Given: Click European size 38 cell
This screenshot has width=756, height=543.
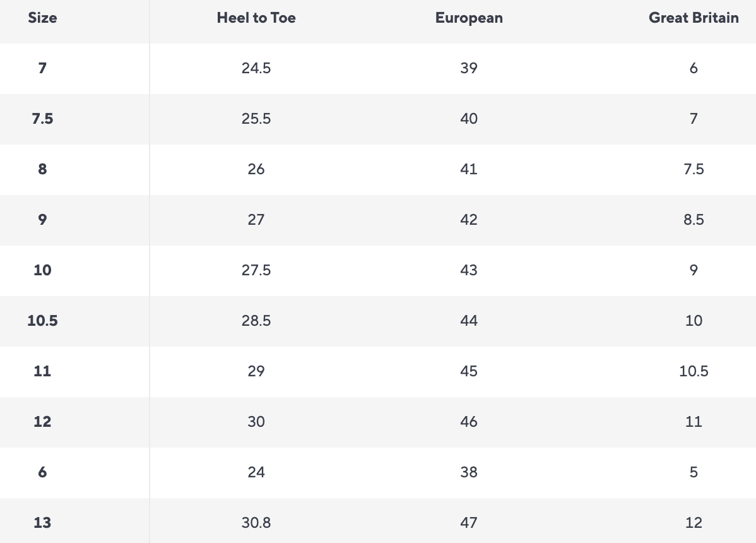Looking at the screenshot, I should pyautogui.click(x=469, y=472).
